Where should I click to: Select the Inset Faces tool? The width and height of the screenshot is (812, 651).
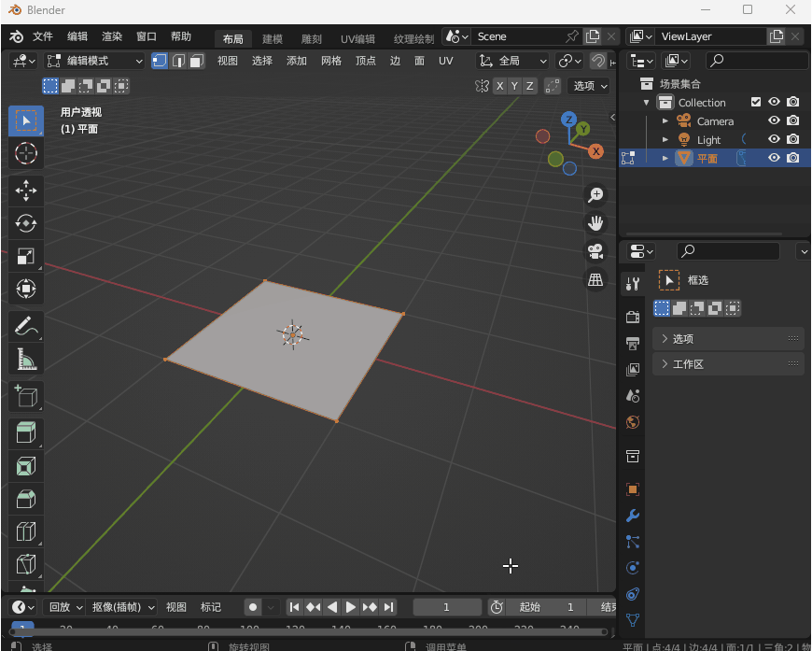[x=26, y=466]
